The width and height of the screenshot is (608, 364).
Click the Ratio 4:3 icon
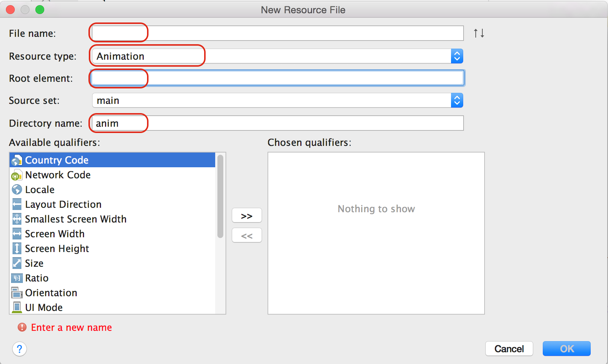pos(17,278)
